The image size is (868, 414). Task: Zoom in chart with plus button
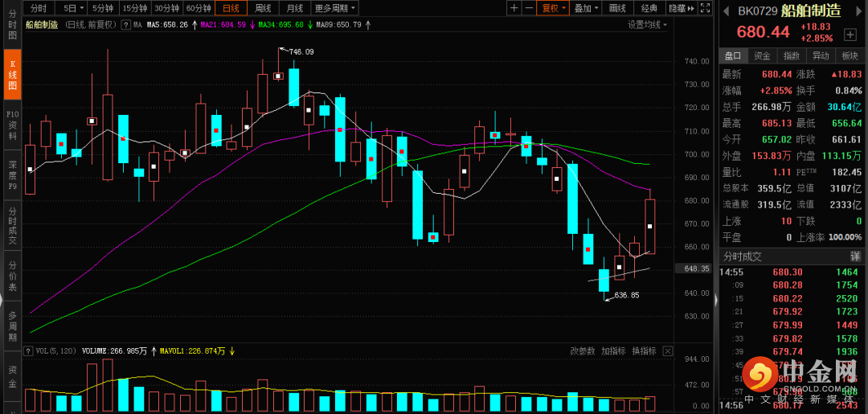click(x=514, y=8)
